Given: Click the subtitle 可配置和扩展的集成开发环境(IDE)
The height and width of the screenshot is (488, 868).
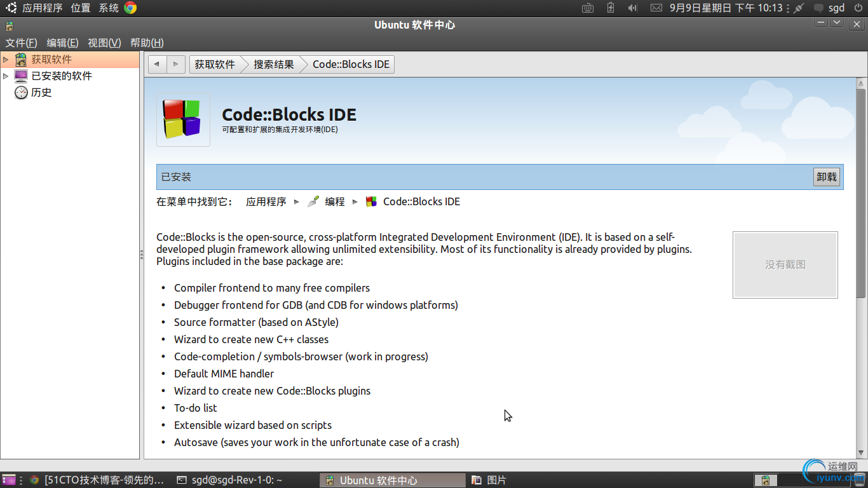Looking at the screenshot, I should click(x=280, y=130).
